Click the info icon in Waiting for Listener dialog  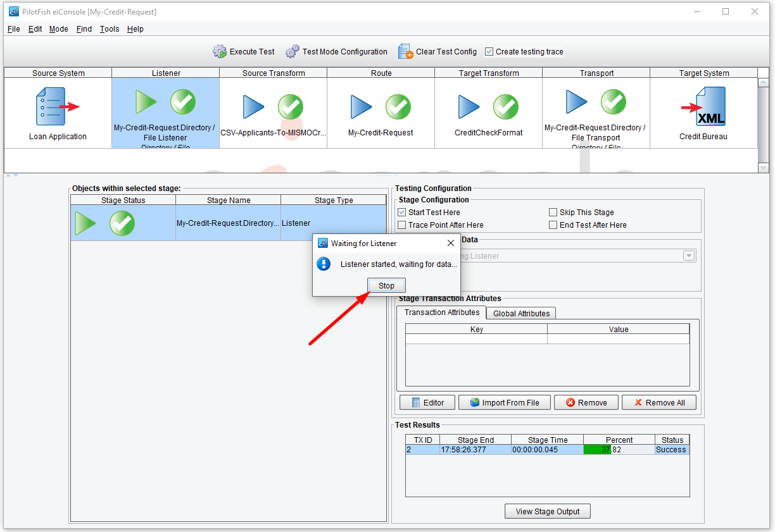324,264
